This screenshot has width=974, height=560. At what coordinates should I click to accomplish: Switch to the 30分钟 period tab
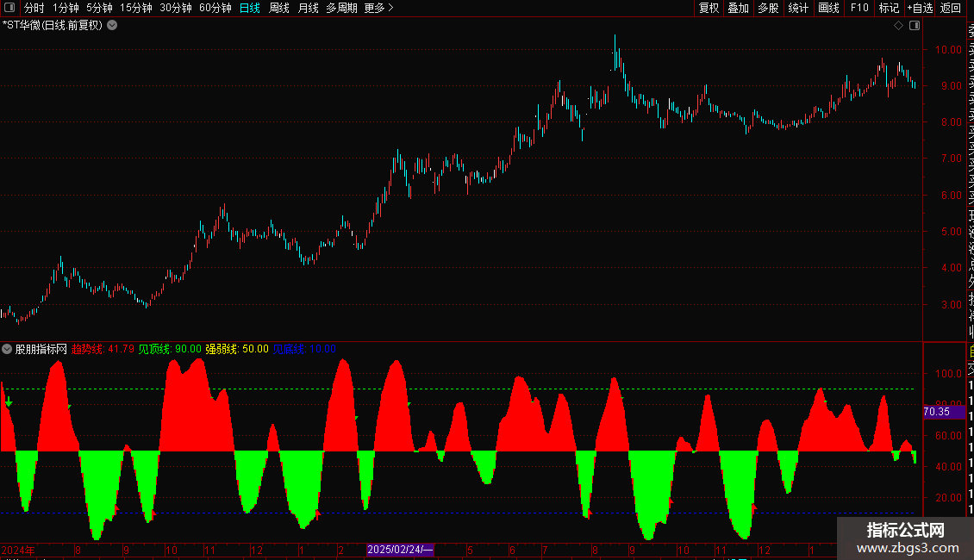click(x=176, y=8)
